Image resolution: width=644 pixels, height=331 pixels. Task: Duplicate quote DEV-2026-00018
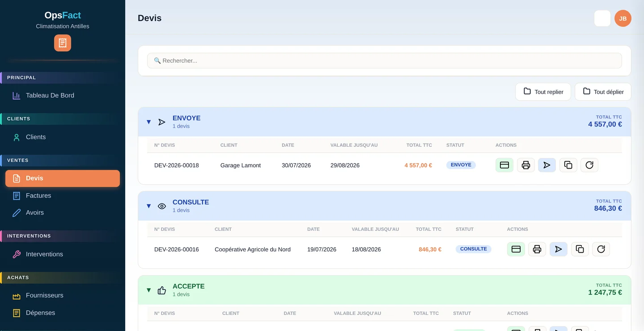point(568,165)
